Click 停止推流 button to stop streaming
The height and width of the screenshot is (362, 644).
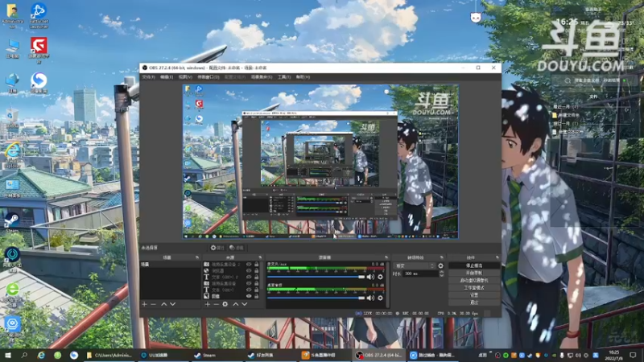474,265
